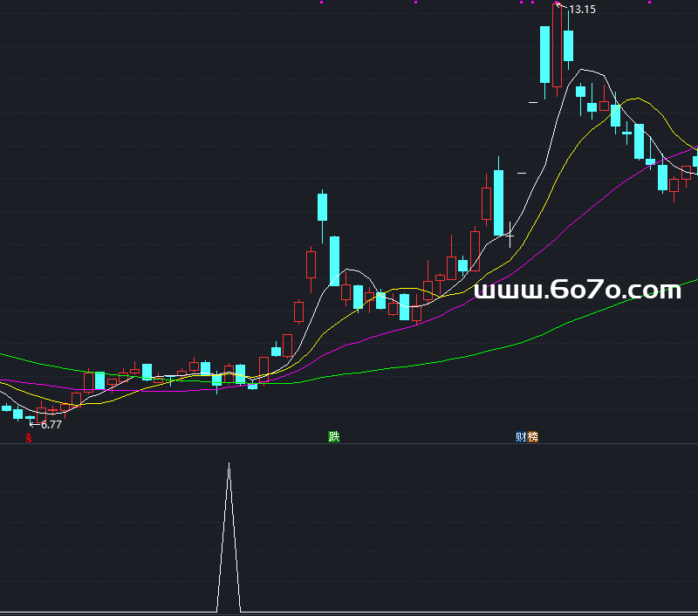Viewport: 698px width, 616px height.
Task: Click the long cyan candle following first rally peak
Action: click(x=334, y=260)
